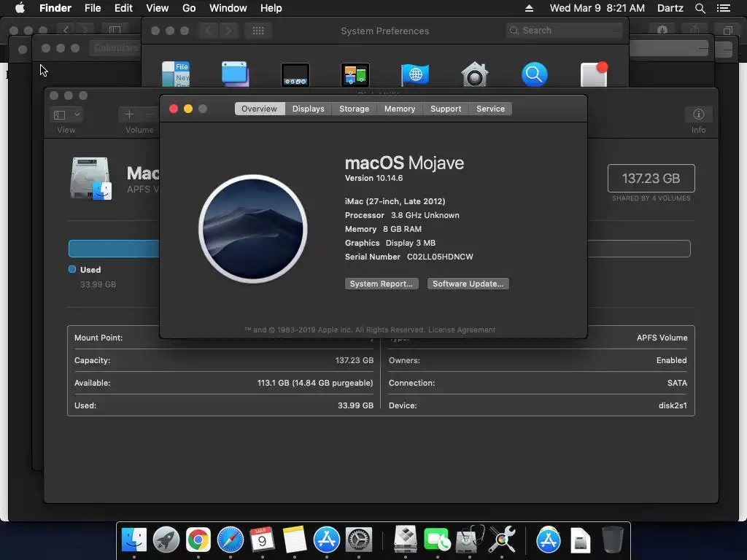Click the date and time in menu bar

point(597,8)
